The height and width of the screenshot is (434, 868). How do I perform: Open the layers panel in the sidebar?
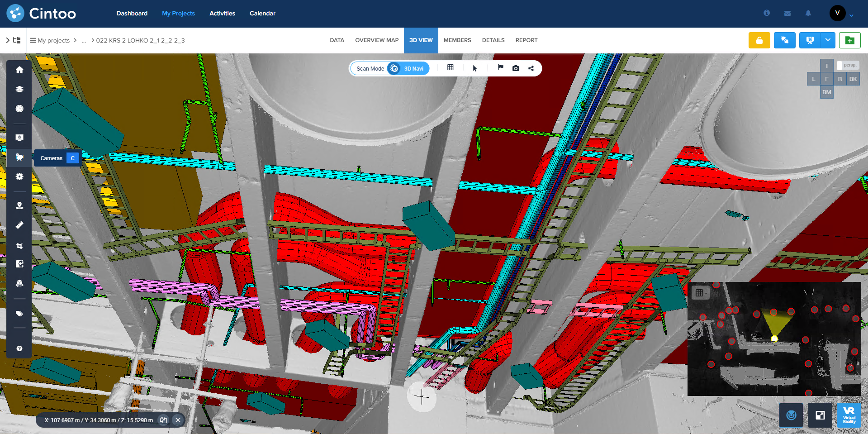point(19,89)
